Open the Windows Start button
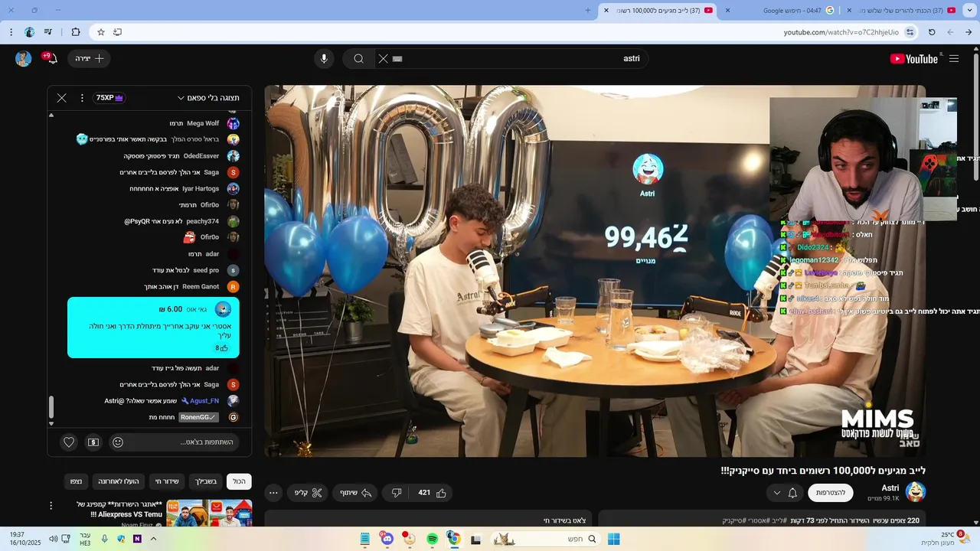 (x=613, y=539)
